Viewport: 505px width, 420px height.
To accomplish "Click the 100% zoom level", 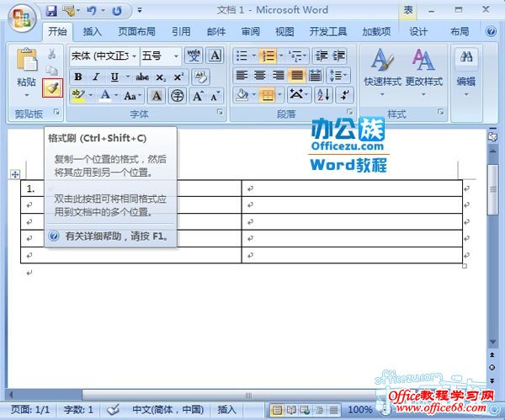I will (360, 410).
